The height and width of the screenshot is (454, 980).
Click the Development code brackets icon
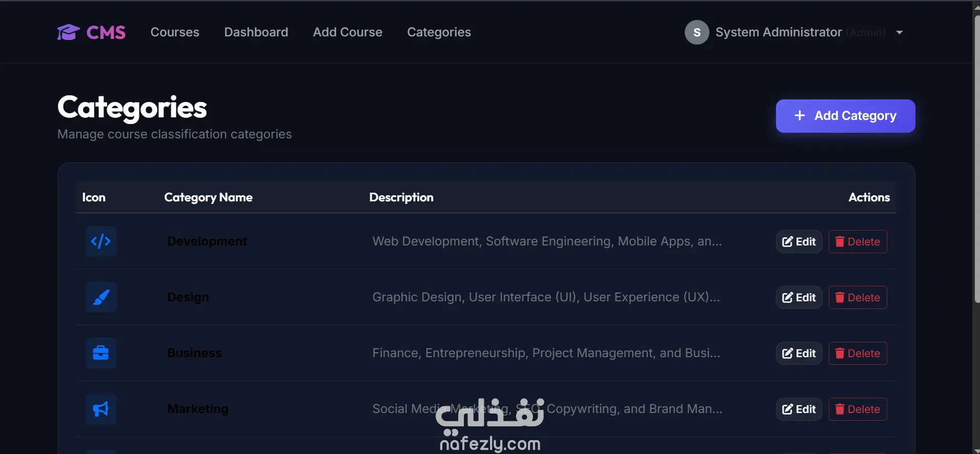(x=101, y=241)
